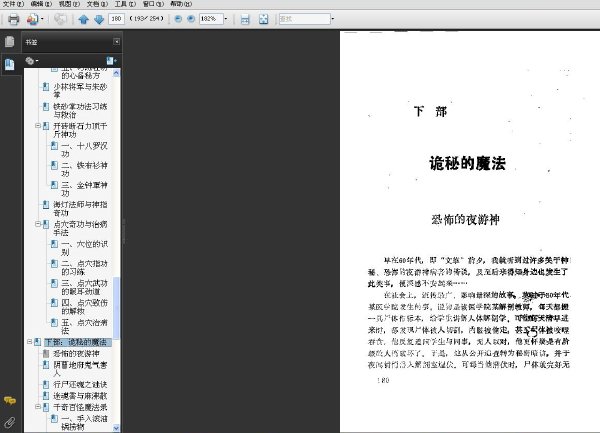Click the Print icon in toolbar
Image resolution: width=600 pixels, height=433 pixels.
tap(13, 19)
